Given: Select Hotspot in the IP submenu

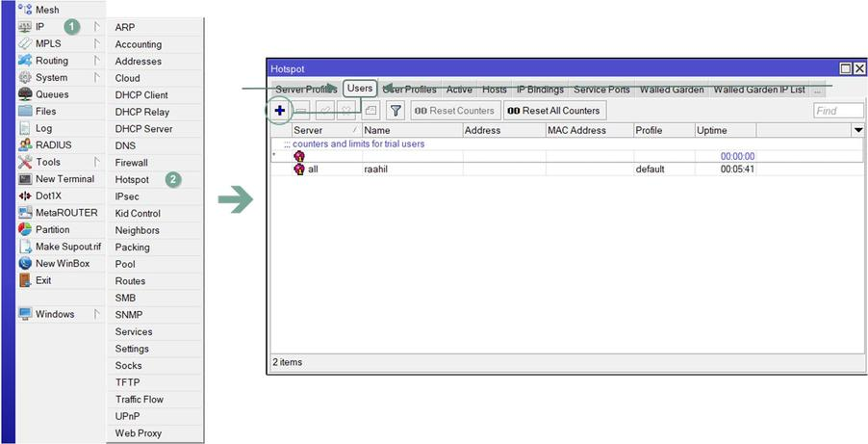Looking at the screenshot, I should click(132, 180).
